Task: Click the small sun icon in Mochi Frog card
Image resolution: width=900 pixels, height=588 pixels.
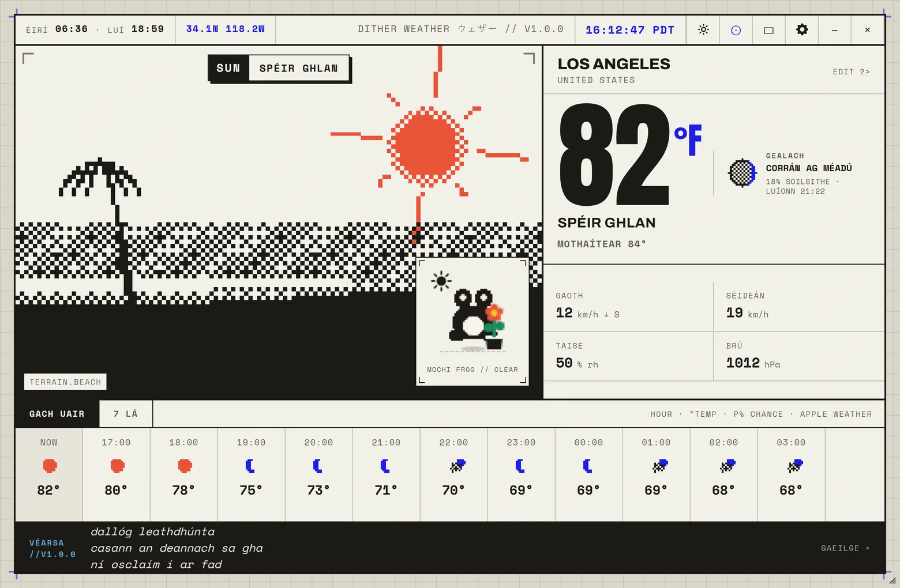Action: tap(441, 281)
